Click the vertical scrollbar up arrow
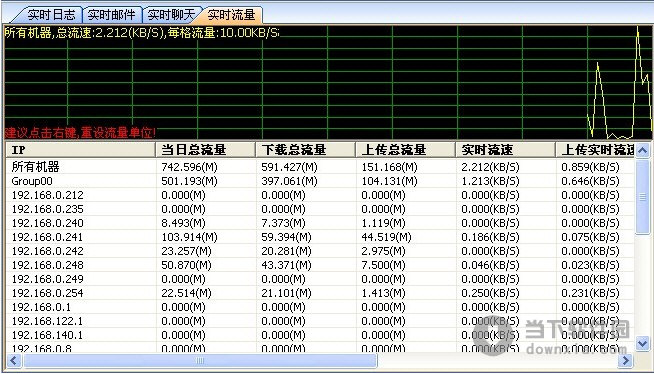This screenshot has height=374, width=654. tap(642, 150)
